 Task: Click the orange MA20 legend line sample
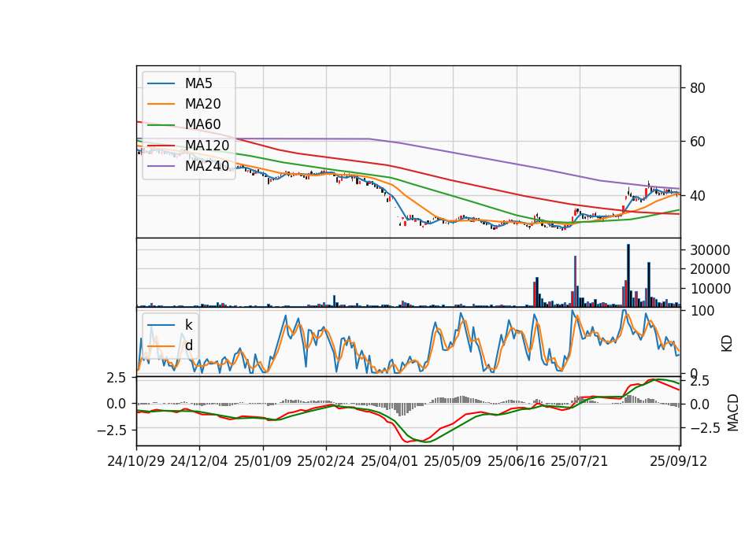(x=161, y=104)
